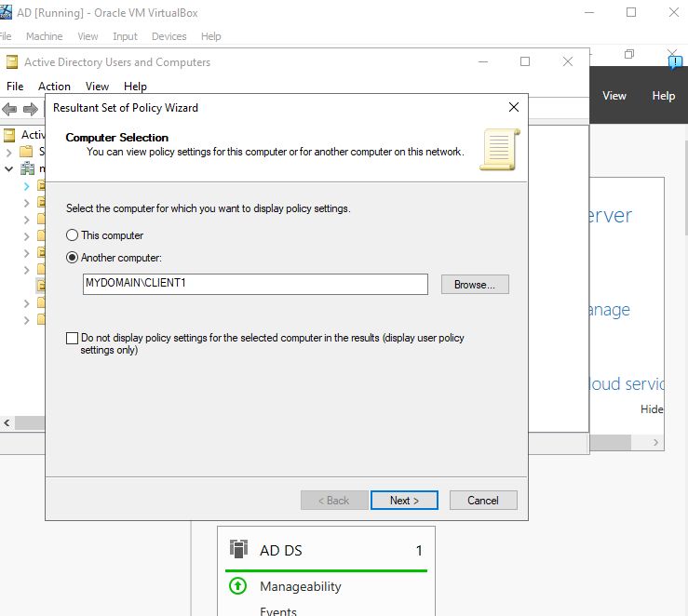Open the File menu in Active Directory Users and Computers
This screenshot has height=616, width=688.
coord(15,86)
